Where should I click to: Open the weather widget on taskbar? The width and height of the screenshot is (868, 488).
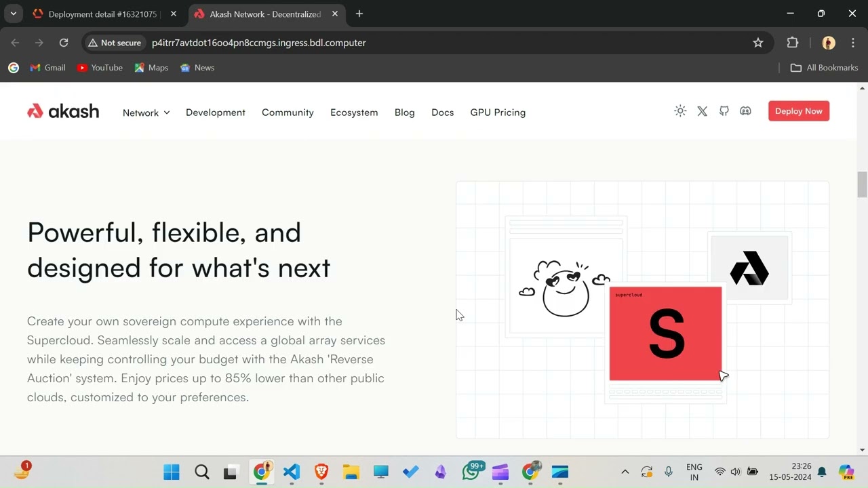(x=22, y=470)
